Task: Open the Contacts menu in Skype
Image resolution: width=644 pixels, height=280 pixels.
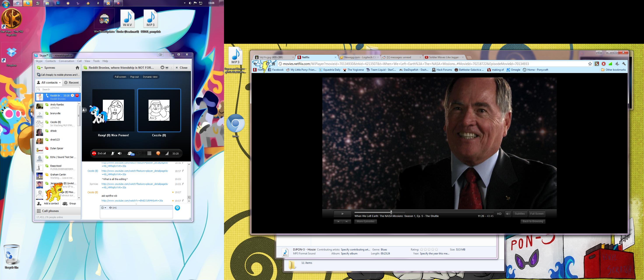Action: pos(51,61)
